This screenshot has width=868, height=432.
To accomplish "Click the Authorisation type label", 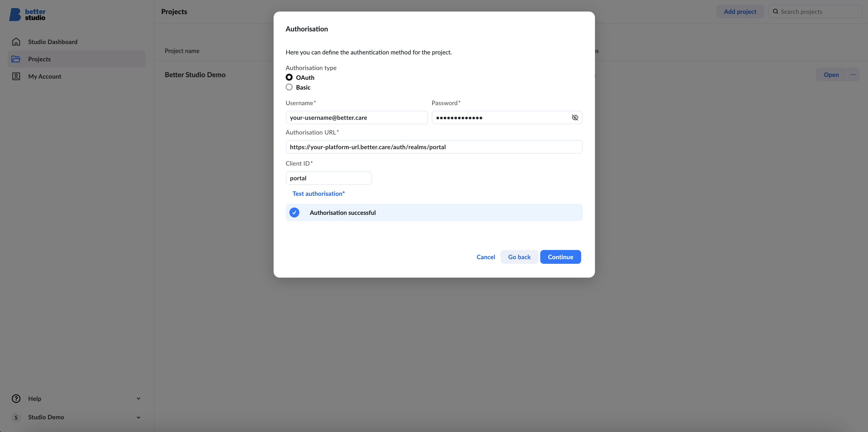I will [x=311, y=68].
